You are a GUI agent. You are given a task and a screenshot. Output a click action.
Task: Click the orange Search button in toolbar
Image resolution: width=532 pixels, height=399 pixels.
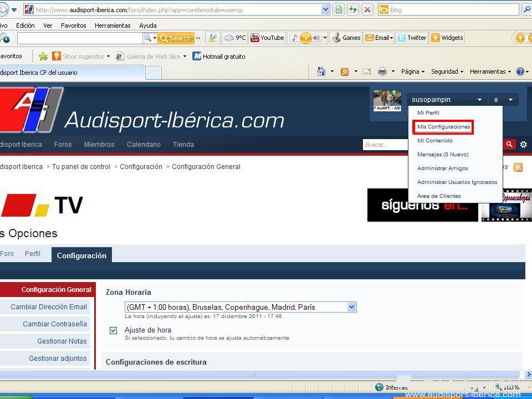point(176,38)
